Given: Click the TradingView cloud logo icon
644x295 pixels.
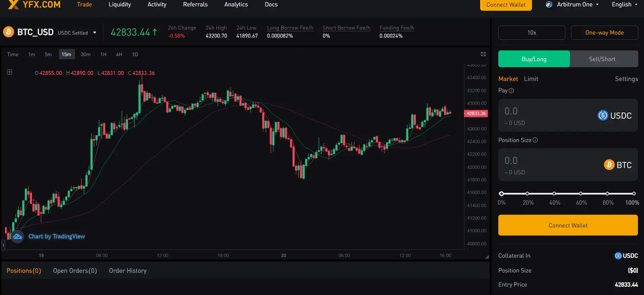Looking at the screenshot, I should click(17, 237).
